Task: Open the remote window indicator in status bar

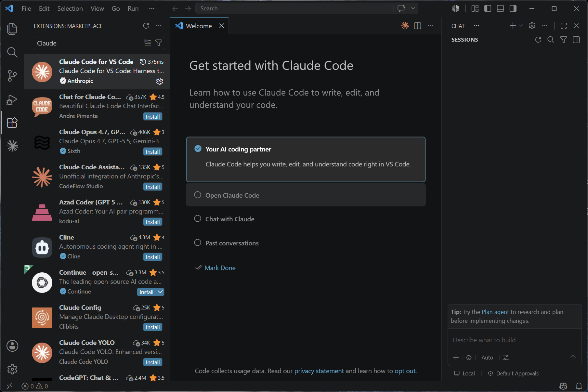Action: tap(9, 386)
